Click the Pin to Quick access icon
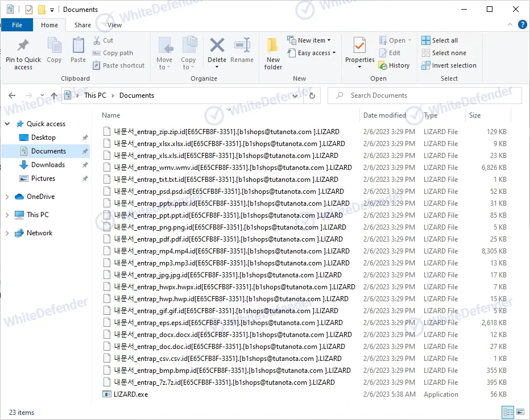This screenshot has width=530, height=420. pos(23,46)
